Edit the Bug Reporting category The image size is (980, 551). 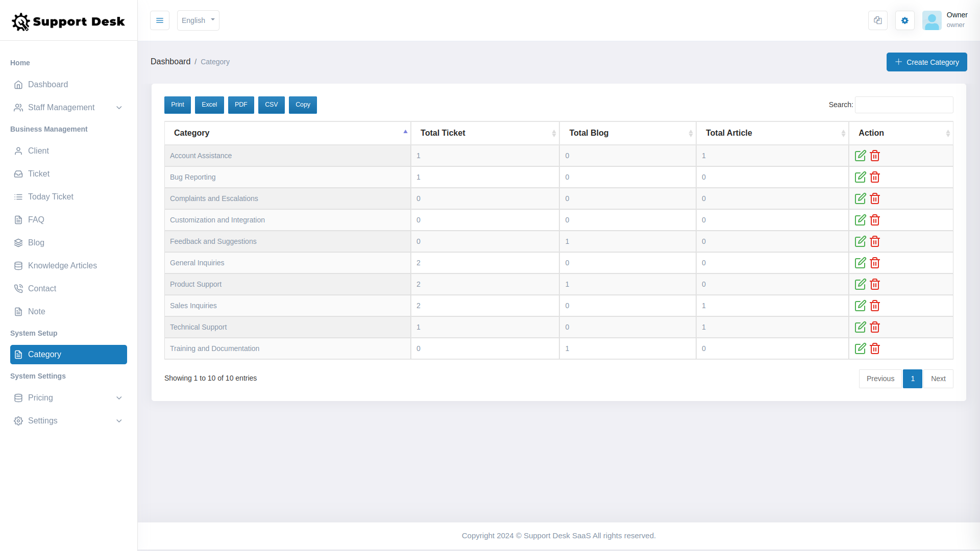point(861,177)
